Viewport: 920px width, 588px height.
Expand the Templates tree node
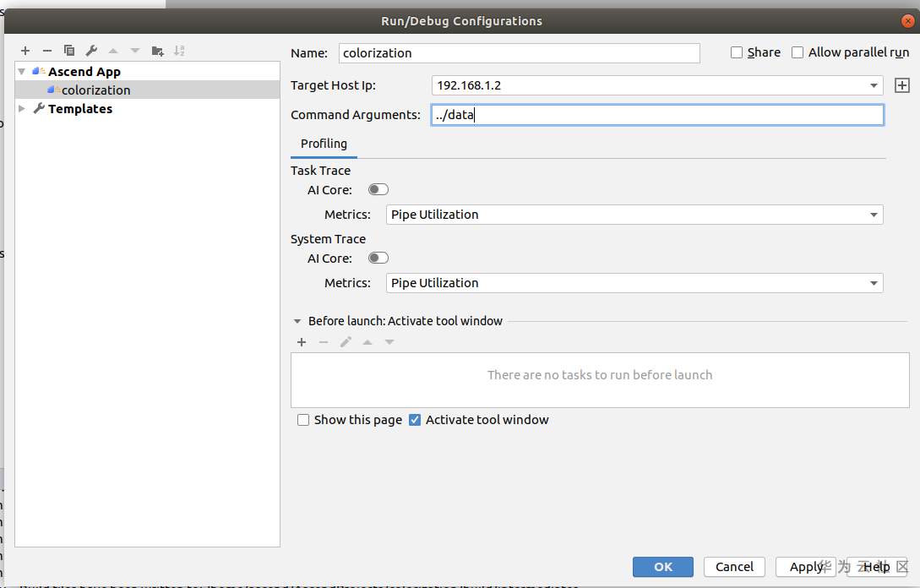coord(22,109)
